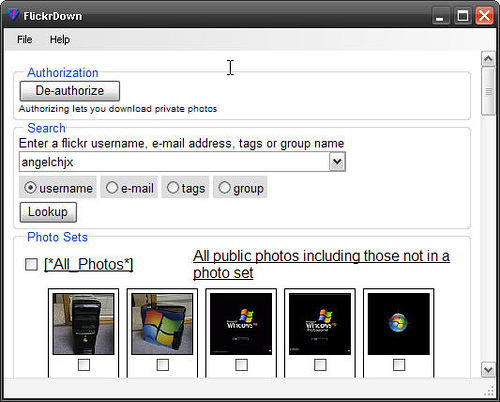Select the tags radio button

click(x=173, y=187)
